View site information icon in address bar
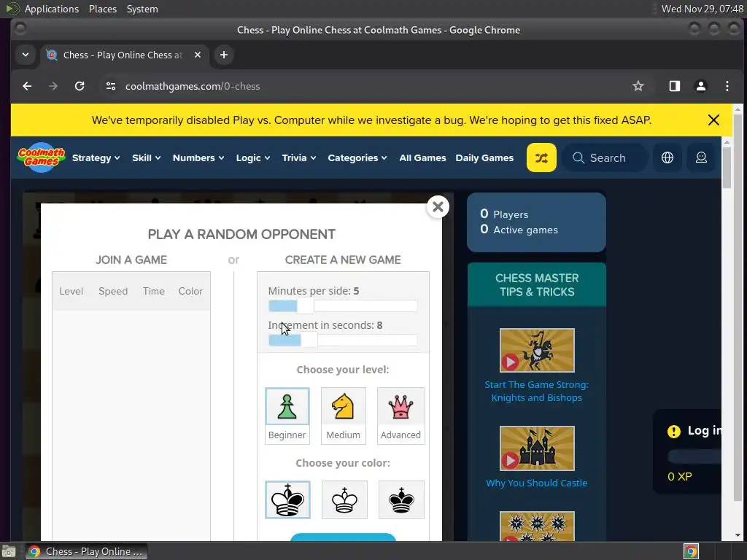The image size is (747, 560). pos(111,86)
